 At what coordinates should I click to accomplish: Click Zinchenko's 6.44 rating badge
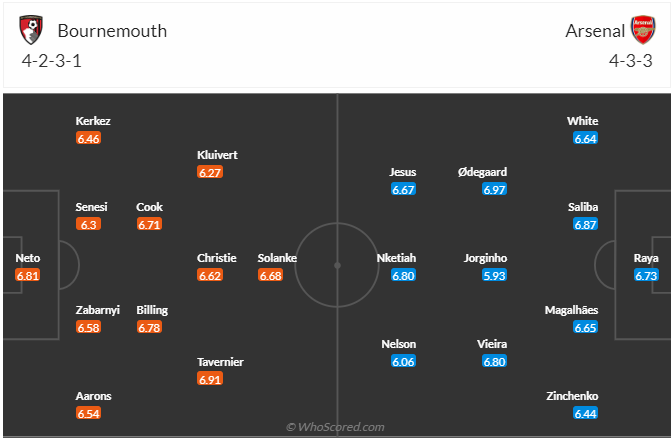585,413
